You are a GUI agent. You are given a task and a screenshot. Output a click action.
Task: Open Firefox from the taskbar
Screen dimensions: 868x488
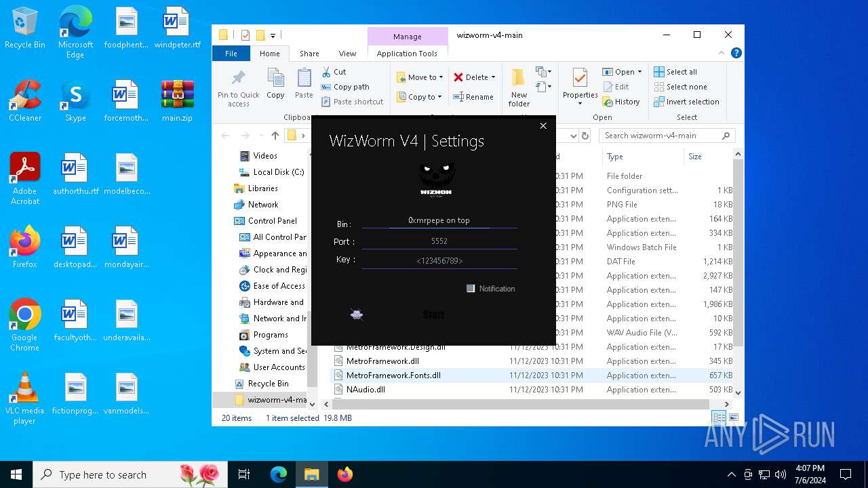(345, 474)
